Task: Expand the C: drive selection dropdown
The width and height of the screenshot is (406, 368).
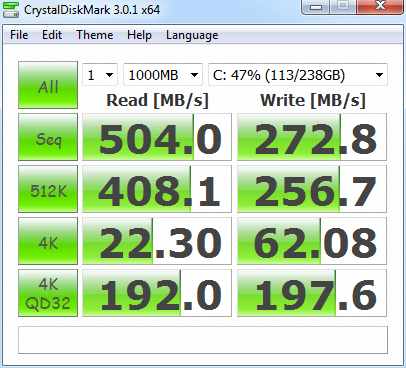Action: [298, 75]
